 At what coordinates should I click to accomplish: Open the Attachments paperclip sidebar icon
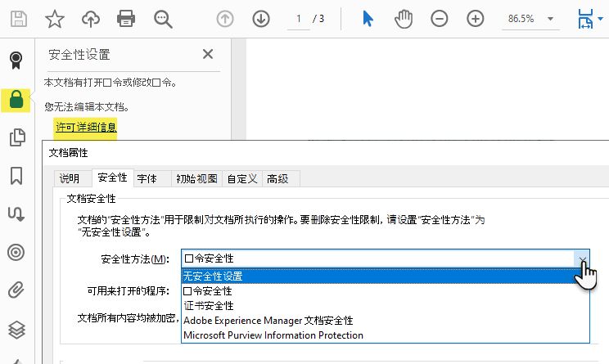(x=16, y=290)
